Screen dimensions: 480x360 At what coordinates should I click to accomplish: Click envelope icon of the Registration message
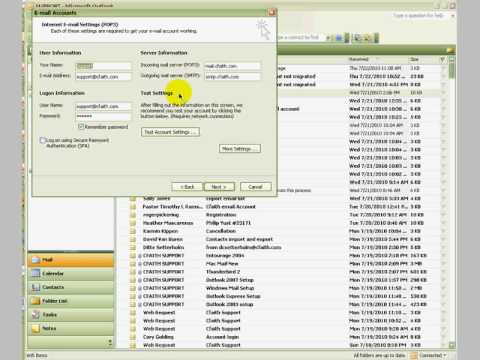pyautogui.click(x=133, y=215)
